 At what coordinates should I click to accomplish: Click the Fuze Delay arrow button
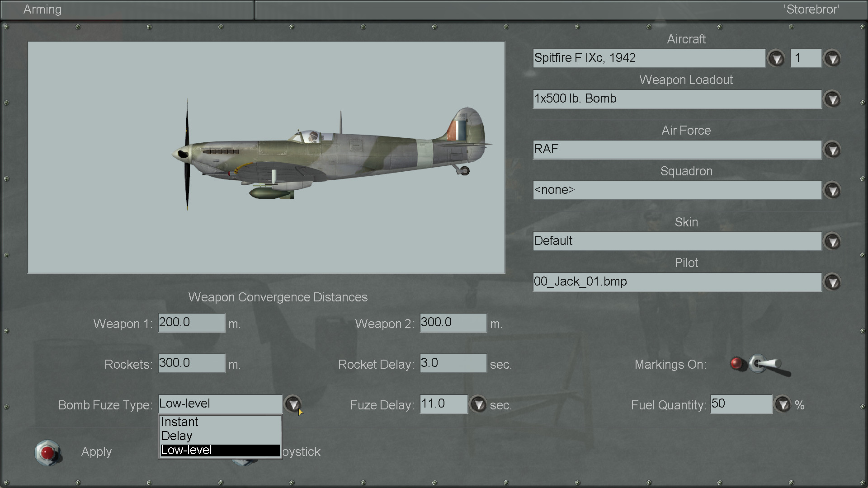[x=478, y=404]
